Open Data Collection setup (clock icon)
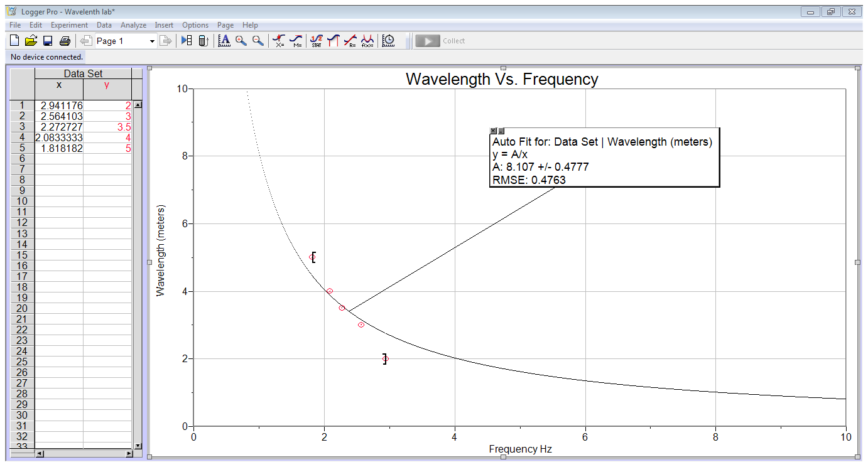Viewport: 868px width, 467px height. (388, 40)
